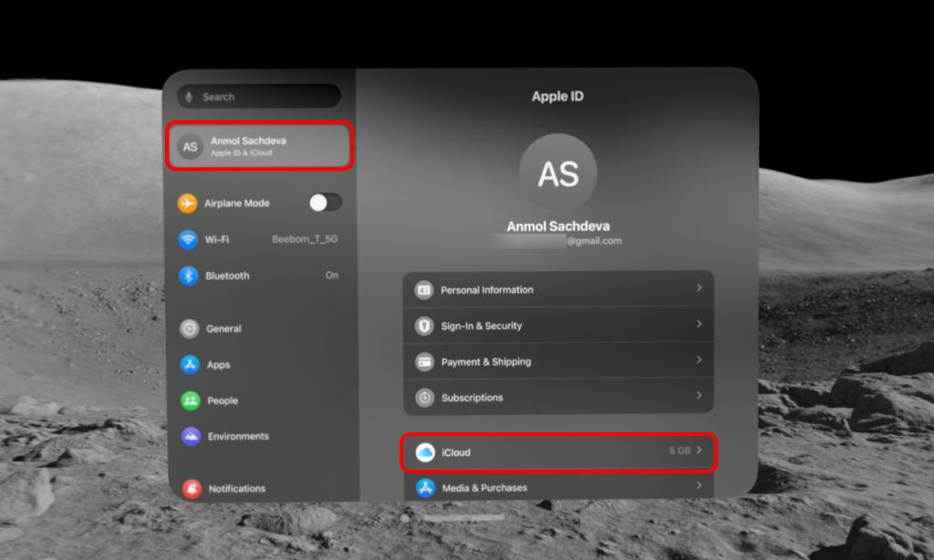This screenshot has height=560, width=934.
Task: Click the green People icon
Action: point(191,400)
